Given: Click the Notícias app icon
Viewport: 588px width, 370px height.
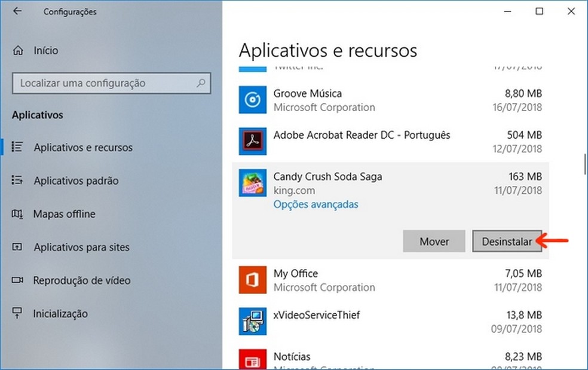Looking at the screenshot, I should point(252,360).
